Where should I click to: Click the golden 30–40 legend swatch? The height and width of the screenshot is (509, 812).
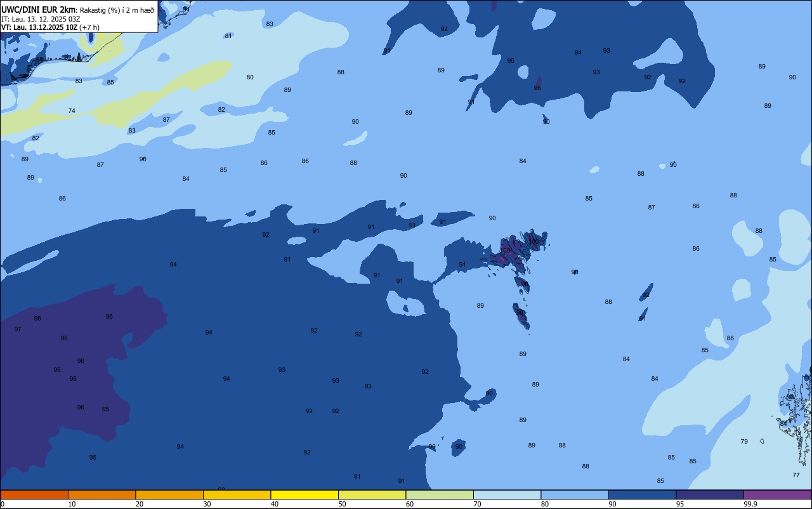237,494
